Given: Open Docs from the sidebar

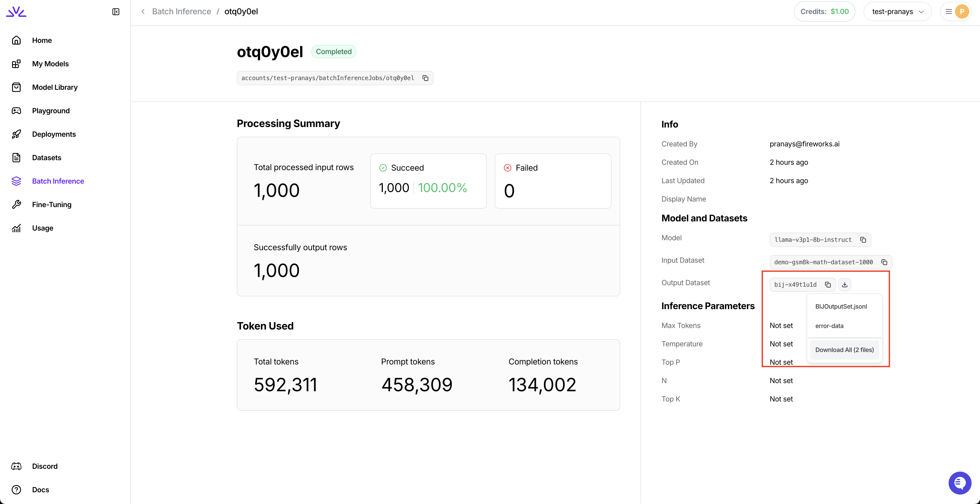Looking at the screenshot, I should click(40, 489).
